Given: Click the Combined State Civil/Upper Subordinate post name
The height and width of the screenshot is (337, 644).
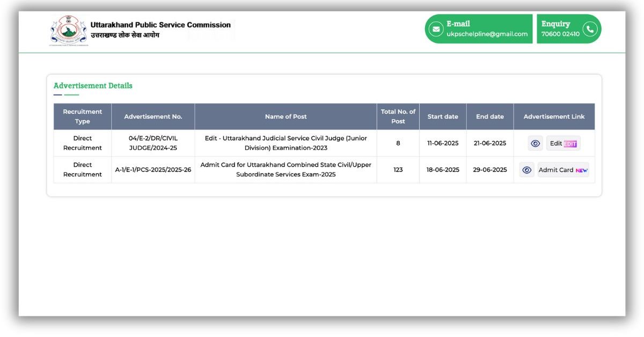Looking at the screenshot, I should click(x=286, y=170).
